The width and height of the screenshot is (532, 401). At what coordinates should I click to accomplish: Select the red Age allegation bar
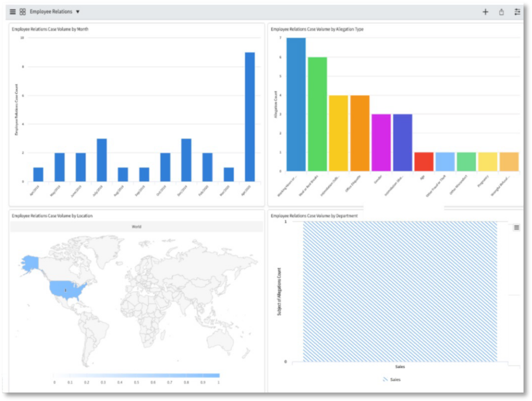423,162
